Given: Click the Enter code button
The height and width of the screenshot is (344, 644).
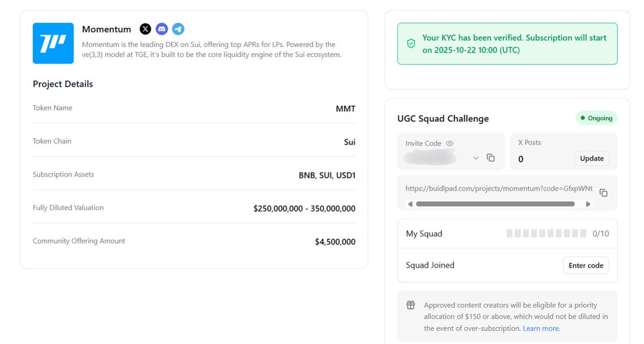Looking at the screenshot, I should pos(586,265).
